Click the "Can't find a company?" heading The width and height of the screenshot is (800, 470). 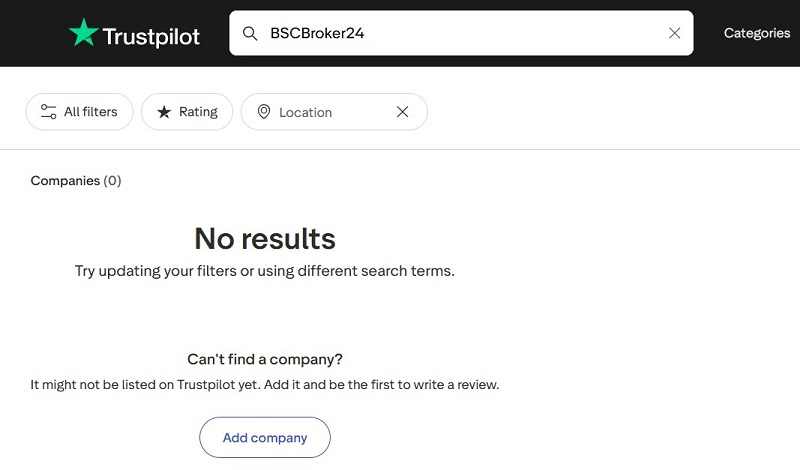coord(265,359)
